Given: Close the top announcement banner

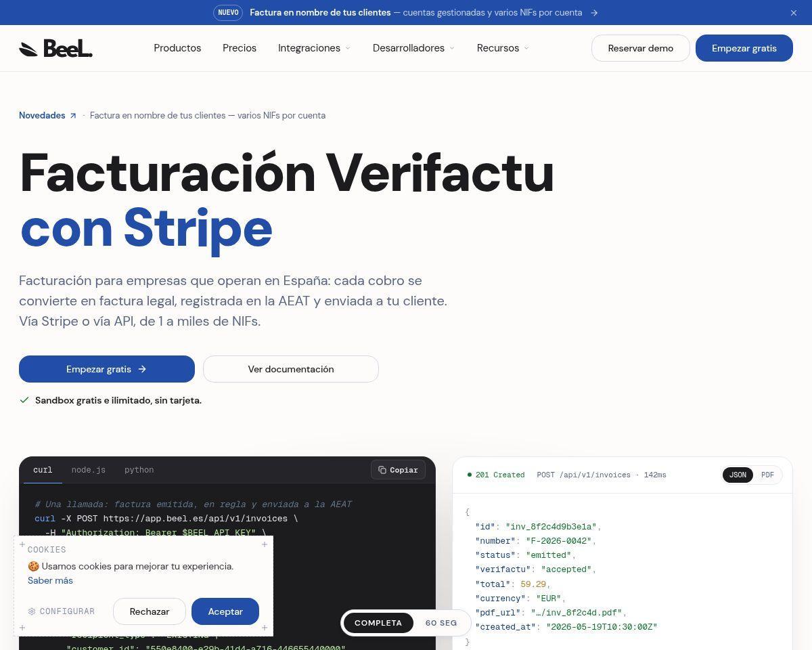Looking at the screenshot, I should tap(794, 13).
